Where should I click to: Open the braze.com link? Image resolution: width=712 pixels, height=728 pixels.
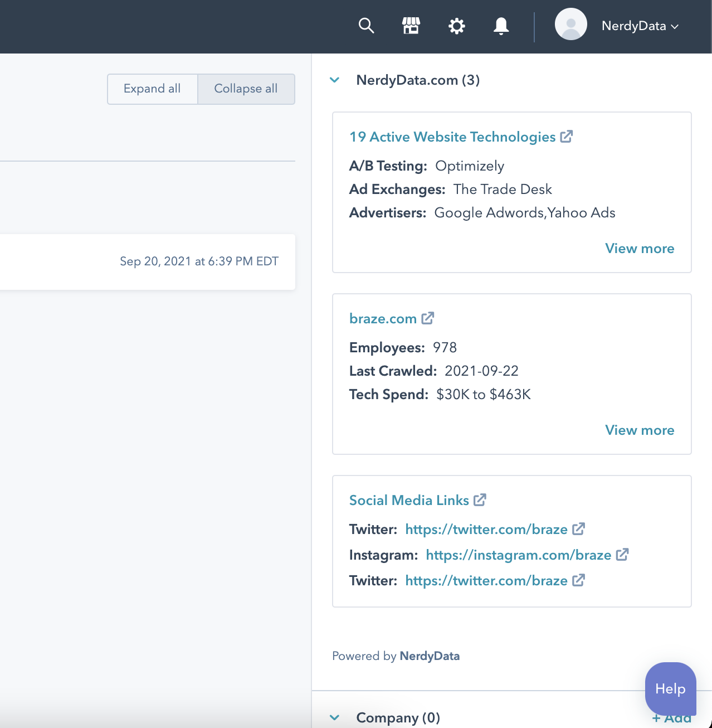[383, 319]
